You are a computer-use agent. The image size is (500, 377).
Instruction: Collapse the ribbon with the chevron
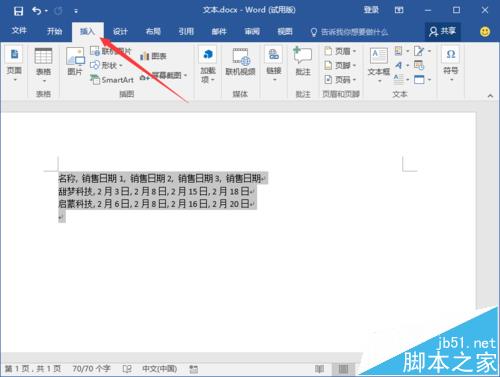490,96
